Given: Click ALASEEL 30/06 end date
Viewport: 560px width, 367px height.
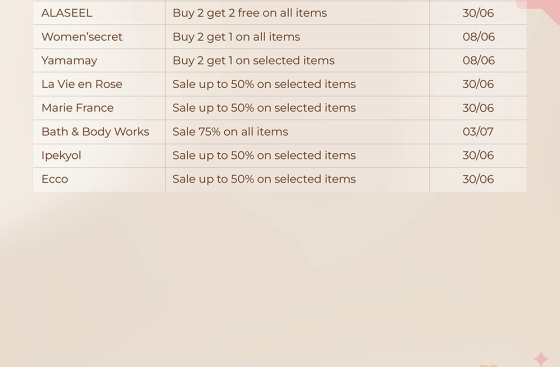Looking at the screenshot, I should click(x=478, y=13).
